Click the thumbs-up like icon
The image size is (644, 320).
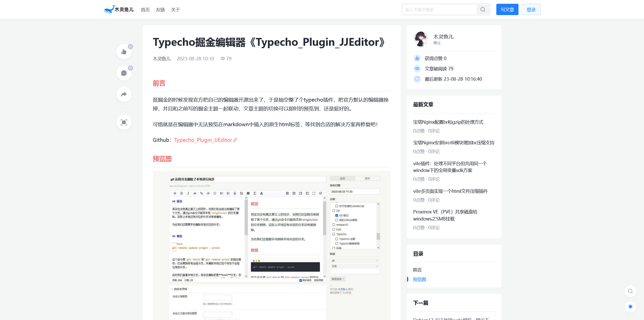tap(124, 52)
